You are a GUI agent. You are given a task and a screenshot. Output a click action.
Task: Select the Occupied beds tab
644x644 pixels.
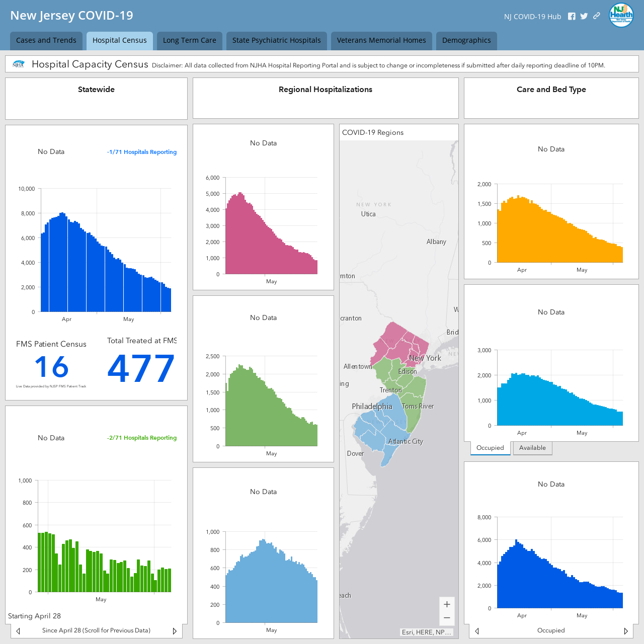point(490,448)
